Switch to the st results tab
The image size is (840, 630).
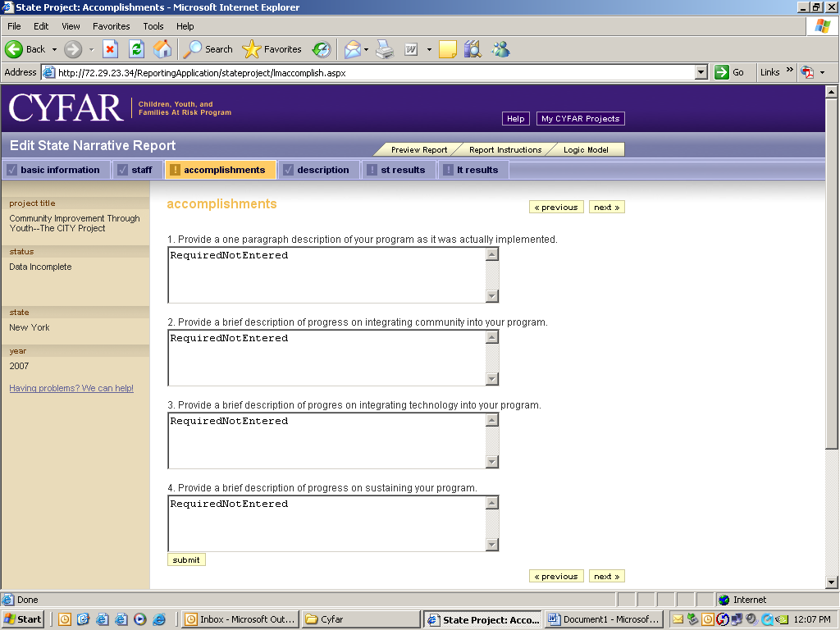396,170
